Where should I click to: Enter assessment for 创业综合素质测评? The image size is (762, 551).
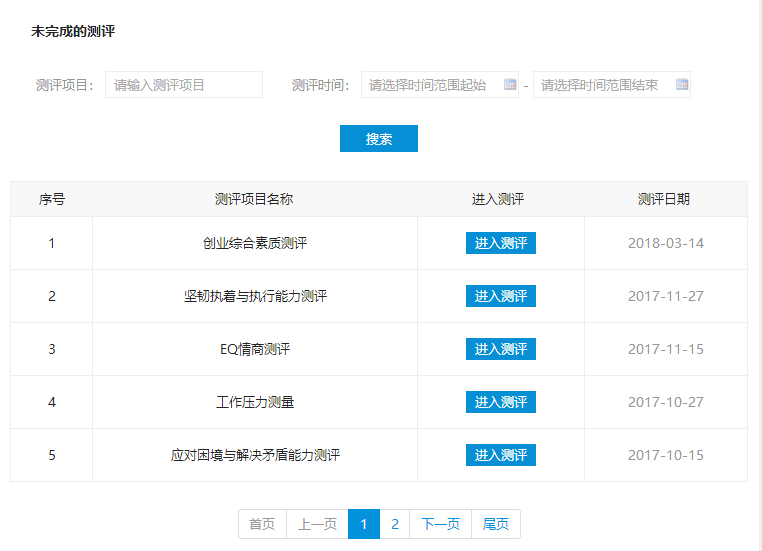(500, 243)
